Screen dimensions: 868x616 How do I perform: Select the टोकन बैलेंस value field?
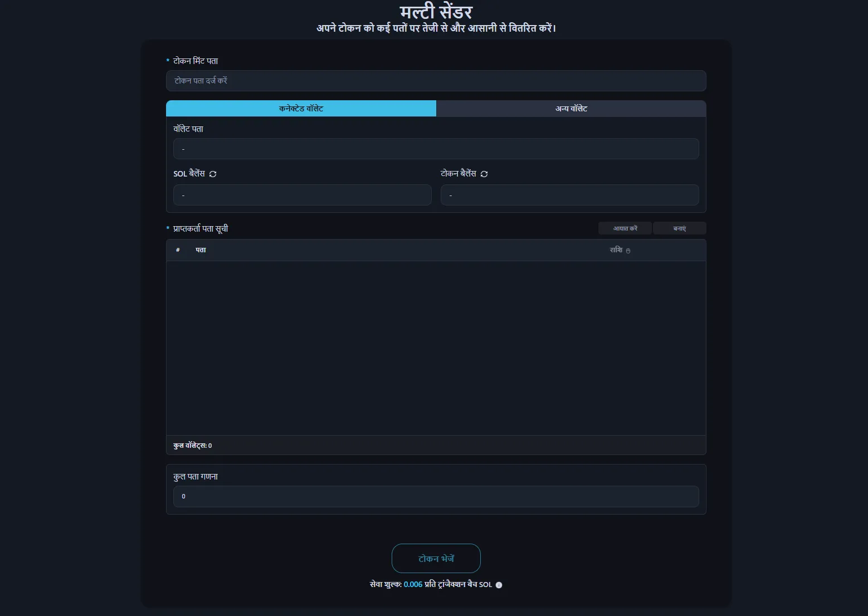coord(569,195)
